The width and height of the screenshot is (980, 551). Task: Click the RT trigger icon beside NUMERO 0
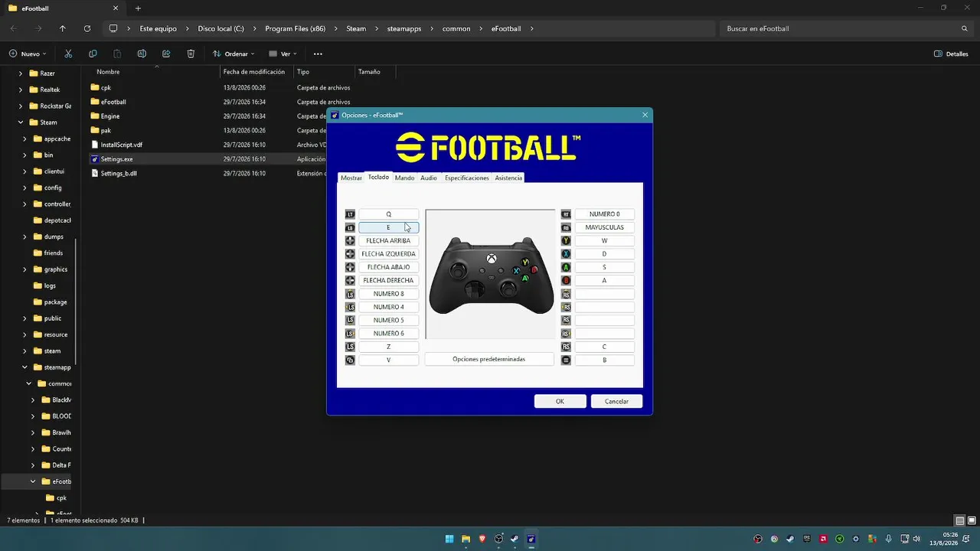pyautogui.click(x=566, y=214)
